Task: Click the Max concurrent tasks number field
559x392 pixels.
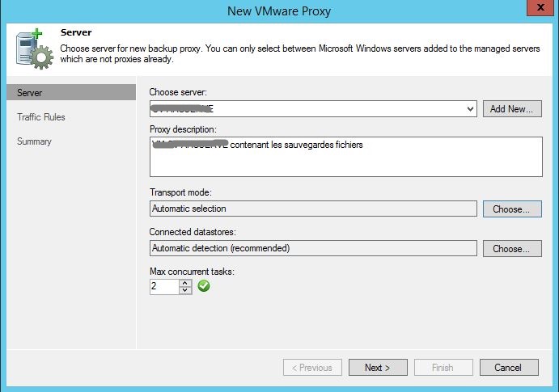Action: [164, 286]
